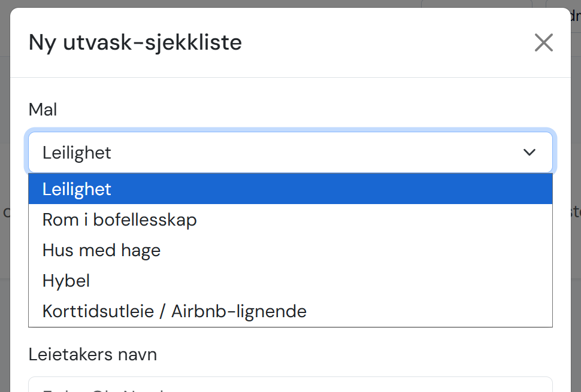Screen dimensions: 581x392
Task: Click the "Leietakers navn" section heading
Action: click(x=93, y=354)
